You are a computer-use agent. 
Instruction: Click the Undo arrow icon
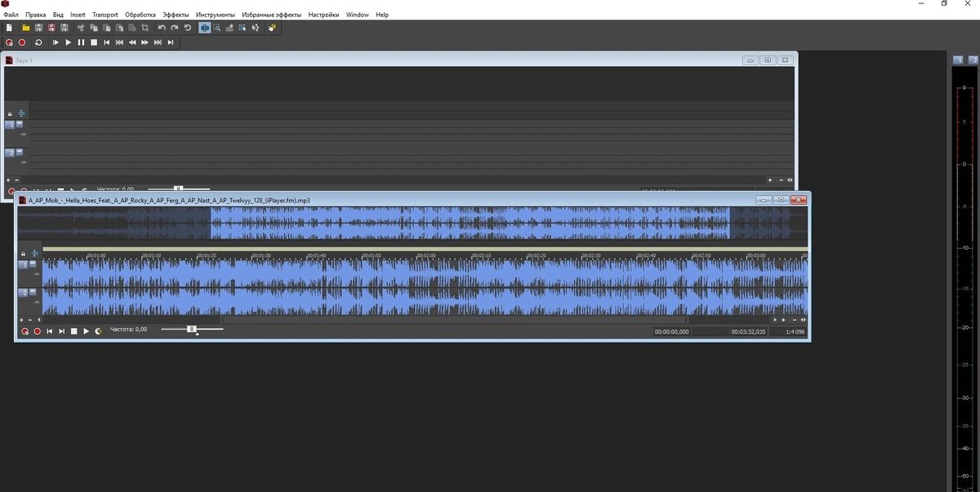pos(162,28)
